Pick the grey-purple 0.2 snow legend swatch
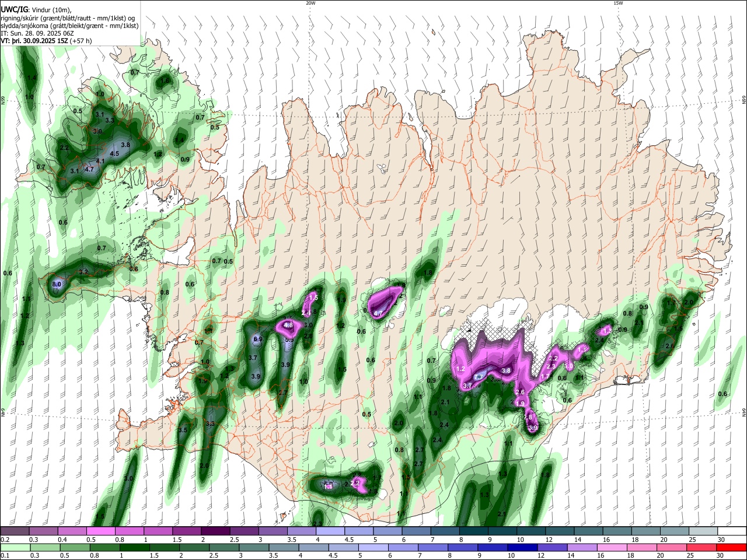747x560 pixels. click(x=15, y=531)
